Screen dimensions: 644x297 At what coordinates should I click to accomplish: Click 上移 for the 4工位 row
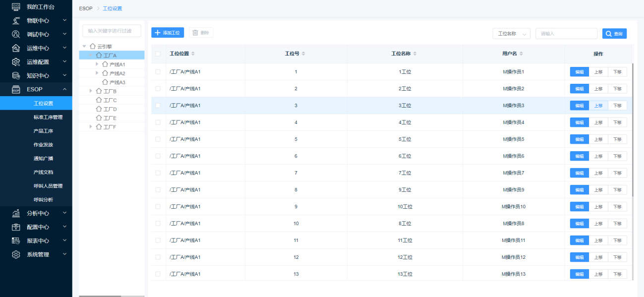598,122
